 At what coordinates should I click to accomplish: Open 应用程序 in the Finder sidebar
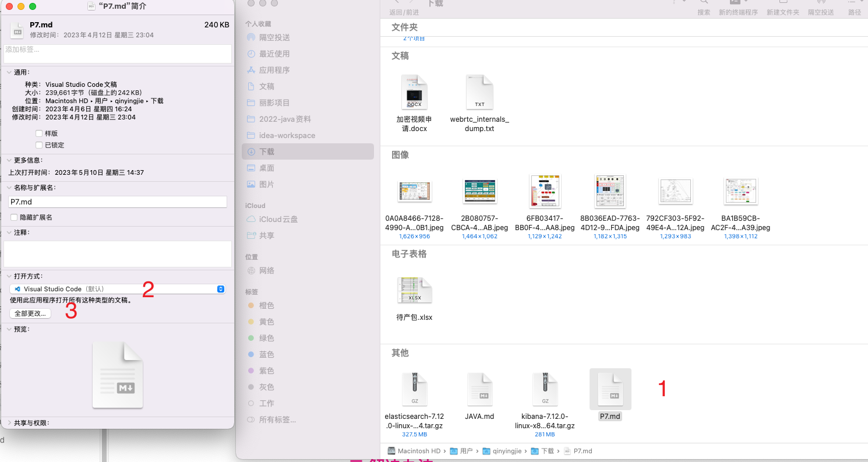[274, 70]
